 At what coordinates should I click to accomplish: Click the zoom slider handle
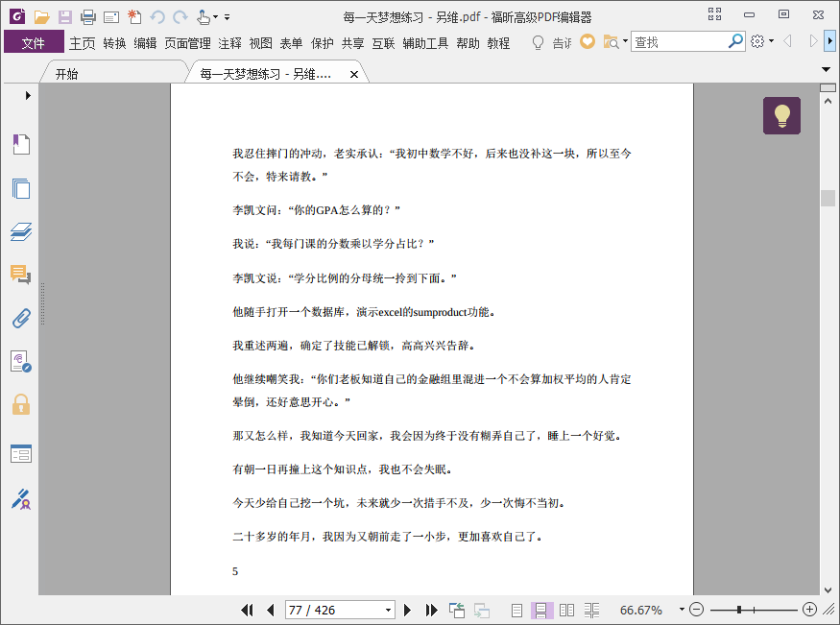click(x=739, y=610)
